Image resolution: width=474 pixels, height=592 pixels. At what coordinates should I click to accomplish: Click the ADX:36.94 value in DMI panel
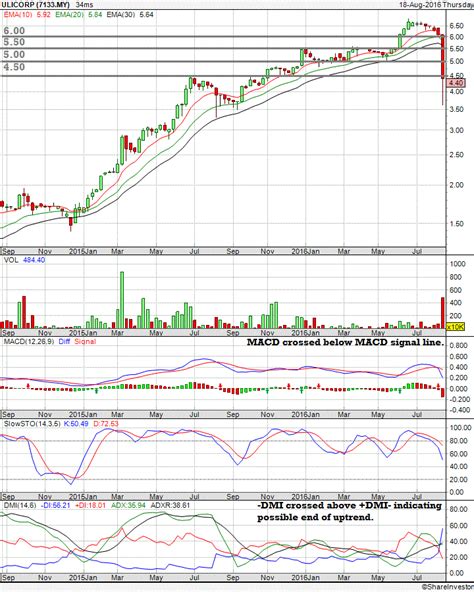coord(128,505)
